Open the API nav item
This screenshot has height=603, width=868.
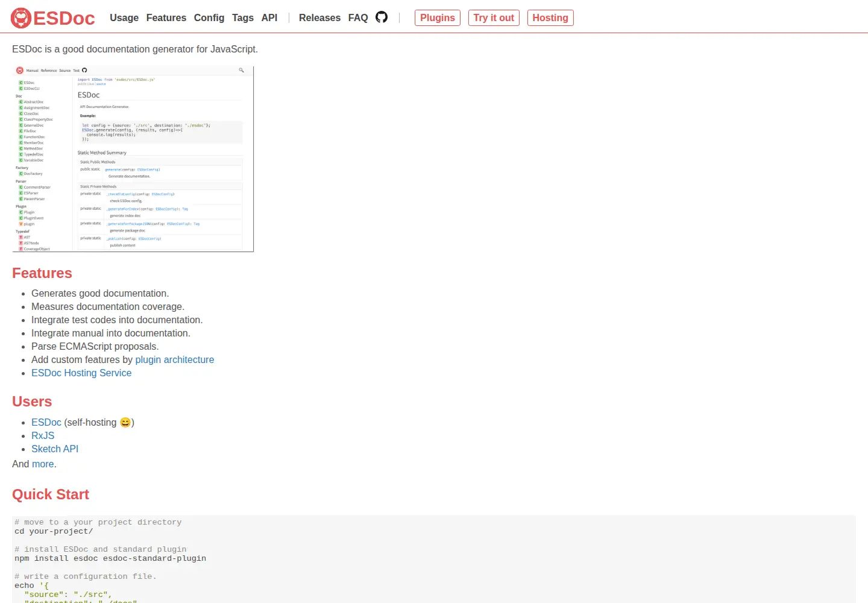(269, 18)
